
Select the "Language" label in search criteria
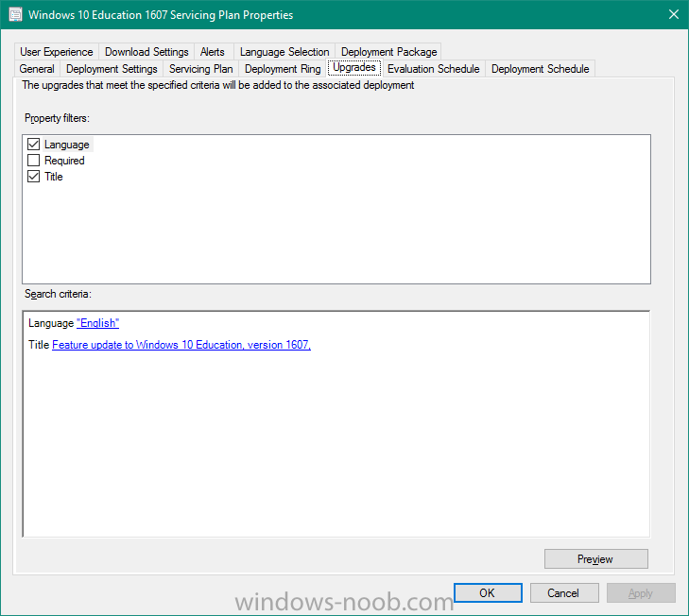pos(51,323)
